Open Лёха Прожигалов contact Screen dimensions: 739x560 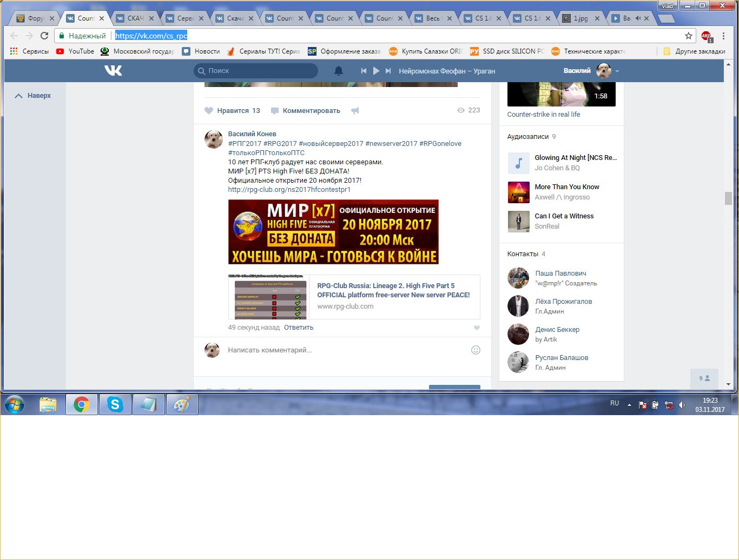(564, 302)
